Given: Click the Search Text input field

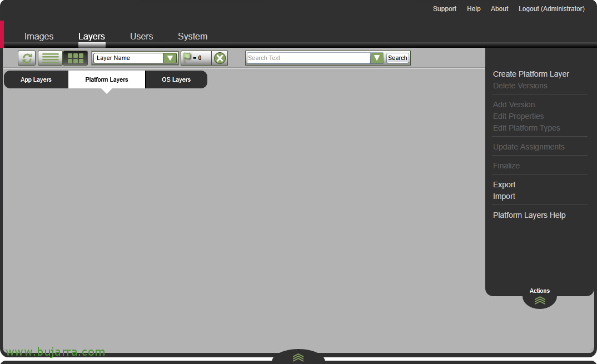Looking at the screenshot, I should [x=308, y=58].
